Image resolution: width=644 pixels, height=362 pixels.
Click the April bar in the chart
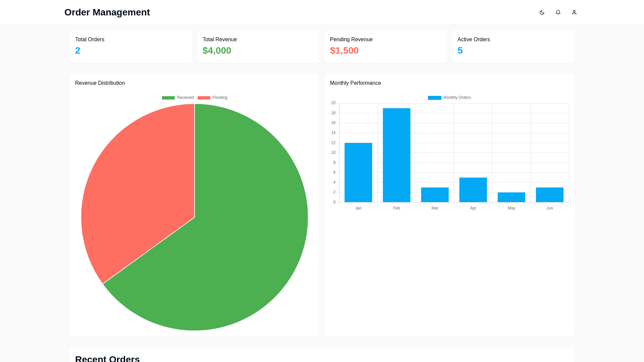click(x=473, y=190)
